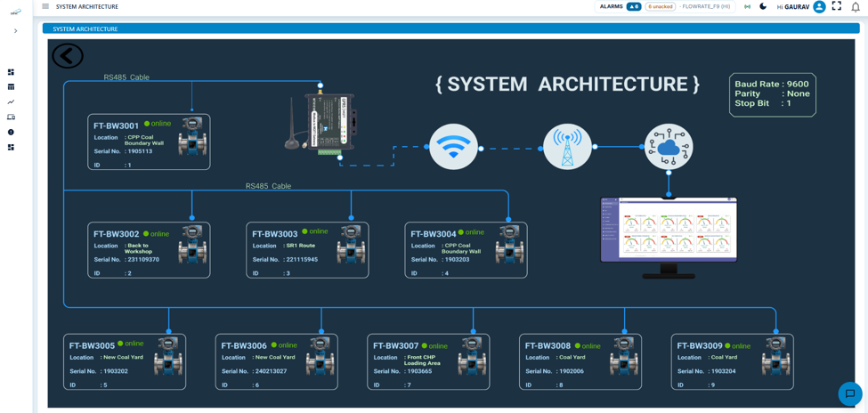Open the alert exclamation icon in sidebar
This screenshot has height=413, width=868.
[x=11, y=132]
